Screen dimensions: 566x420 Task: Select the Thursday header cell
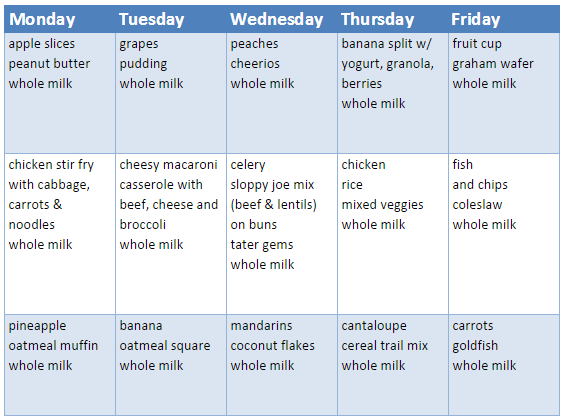(x=393, y=19)
